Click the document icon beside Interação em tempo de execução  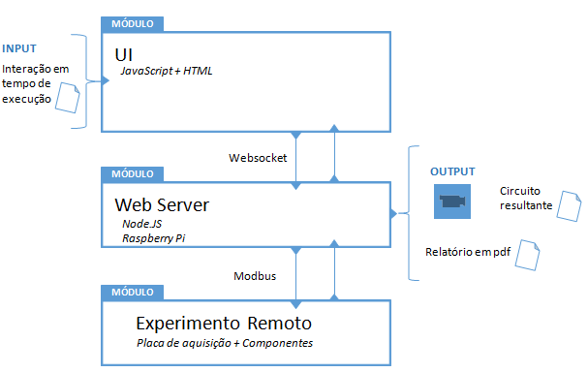pos(68,98)
